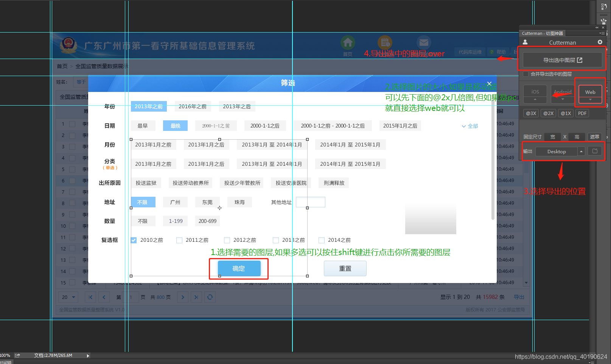Go to last page in pagination

196,297
